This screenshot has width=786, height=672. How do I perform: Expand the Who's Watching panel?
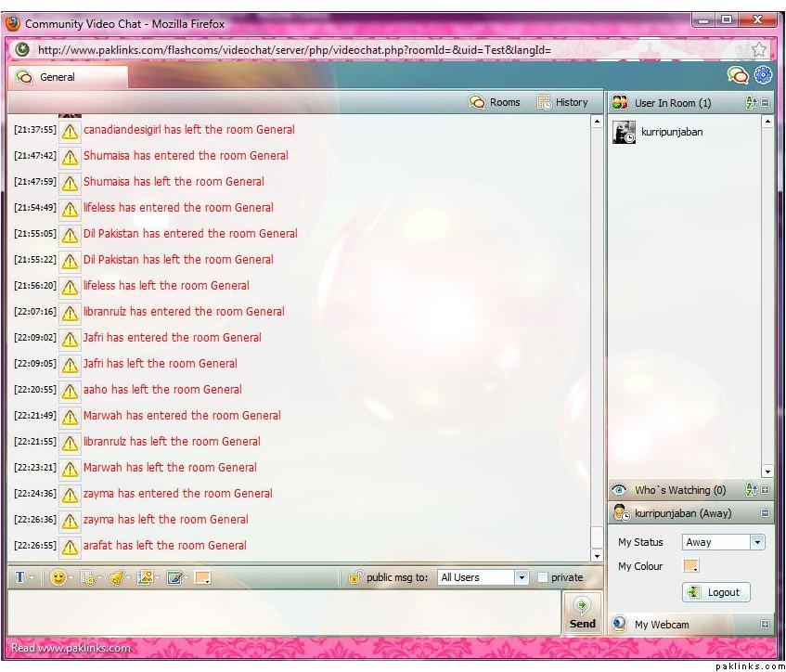click(x=766, y=490)
